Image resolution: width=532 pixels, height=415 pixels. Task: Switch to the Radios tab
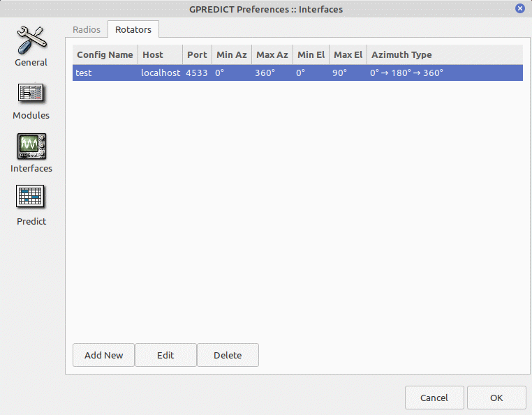click(x=87, y=29)
